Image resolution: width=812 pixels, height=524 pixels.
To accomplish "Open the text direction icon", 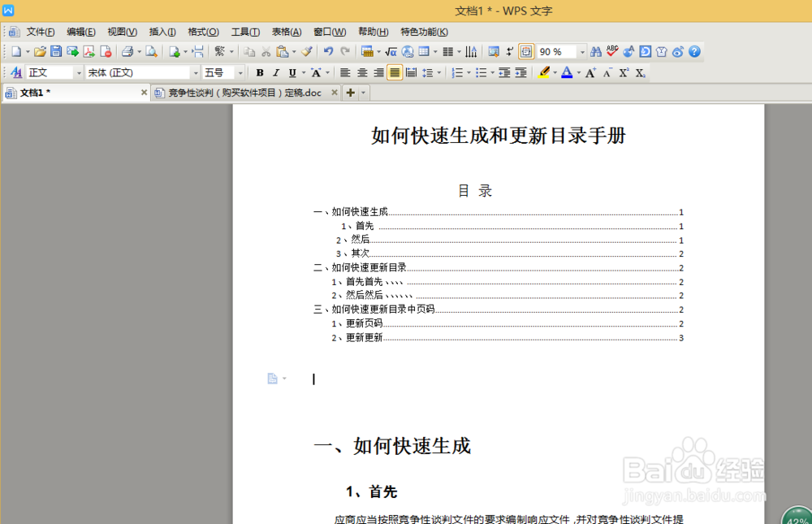I will click(x=471, y=51).
